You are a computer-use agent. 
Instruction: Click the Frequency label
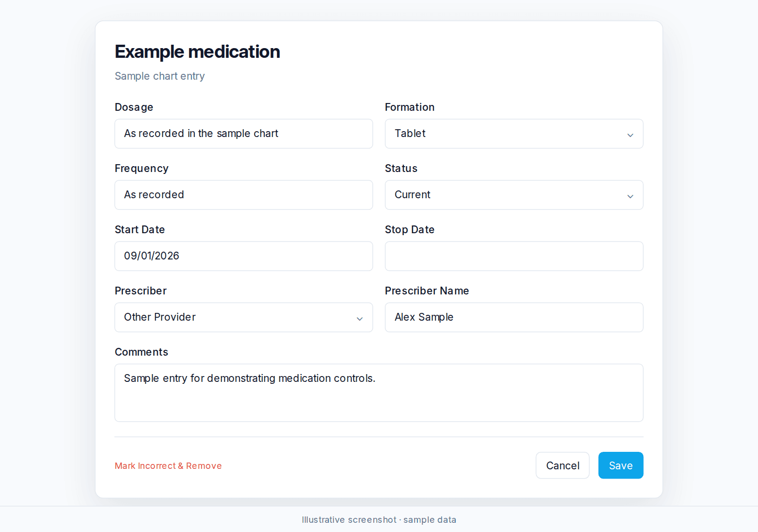click(x=141, y=169)
